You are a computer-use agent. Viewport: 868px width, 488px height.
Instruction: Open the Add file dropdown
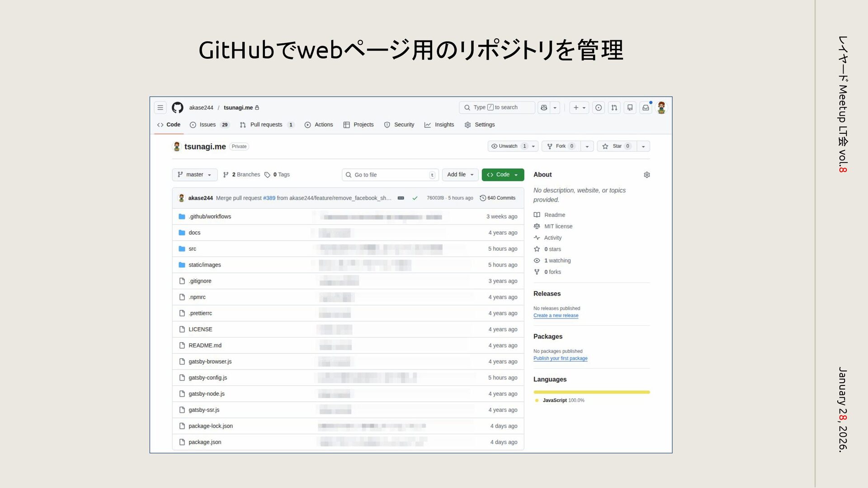point(460,175)
